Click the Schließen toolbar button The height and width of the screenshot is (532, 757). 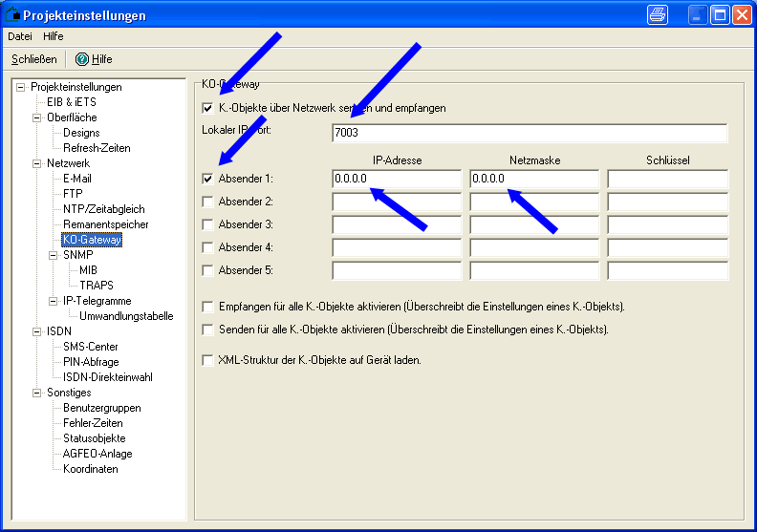tap(34, 59)
